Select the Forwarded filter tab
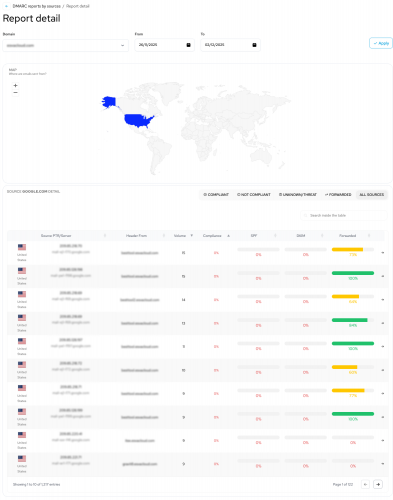This screenshot has height=500, width=393. click(x=338, y=195)
